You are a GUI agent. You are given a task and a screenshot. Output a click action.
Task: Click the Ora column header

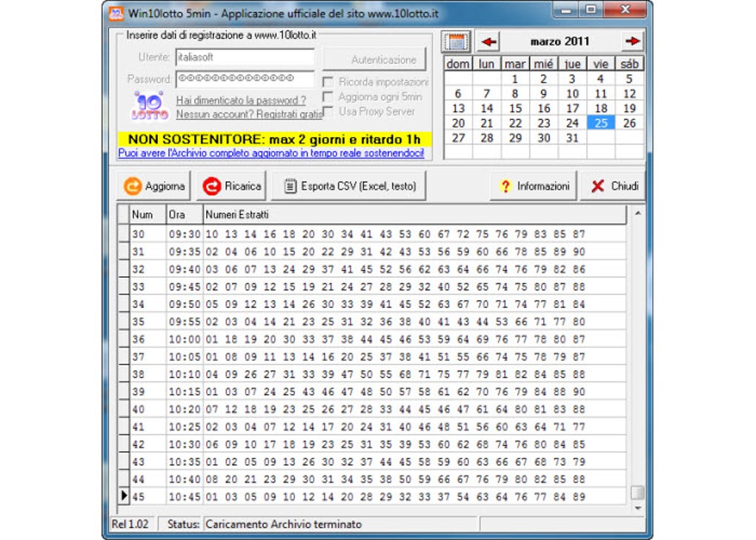pyautogui.click(x=185, y=215)
